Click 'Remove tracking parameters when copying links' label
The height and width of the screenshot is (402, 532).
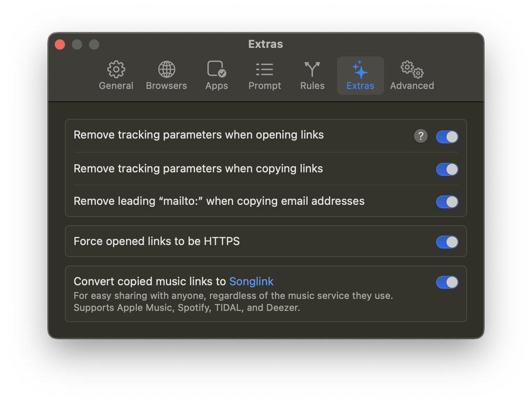[198, 168]
